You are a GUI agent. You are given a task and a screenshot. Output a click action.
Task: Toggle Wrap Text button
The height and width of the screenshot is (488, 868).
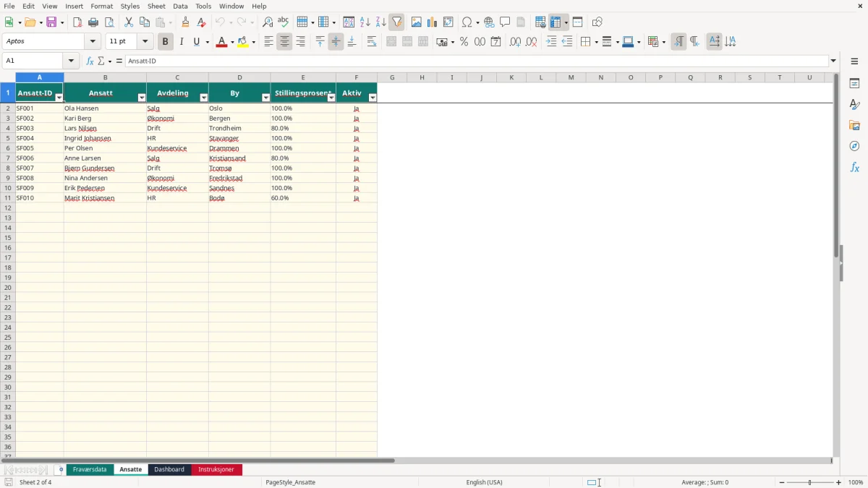click(372, 42)
